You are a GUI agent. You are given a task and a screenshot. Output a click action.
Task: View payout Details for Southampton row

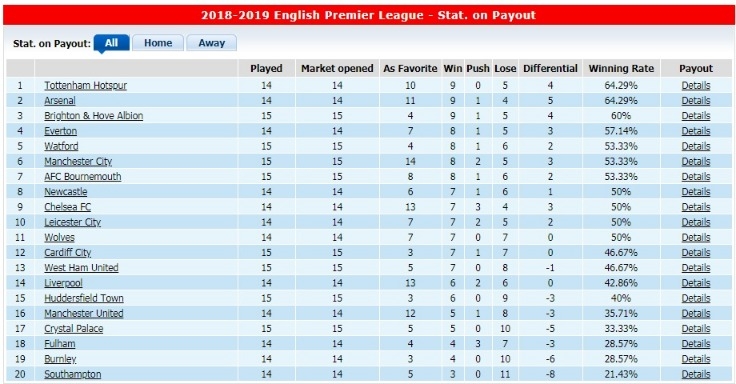[x=696, y=374]
